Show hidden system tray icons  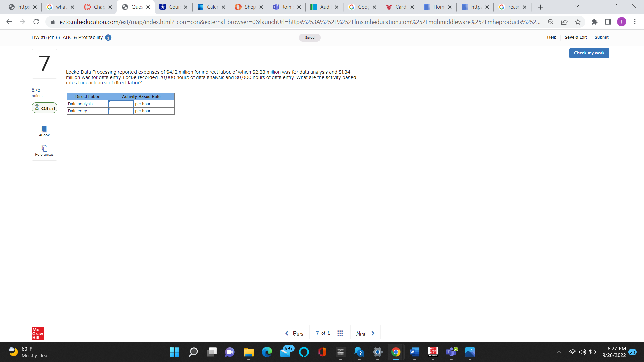click(559, 352)
